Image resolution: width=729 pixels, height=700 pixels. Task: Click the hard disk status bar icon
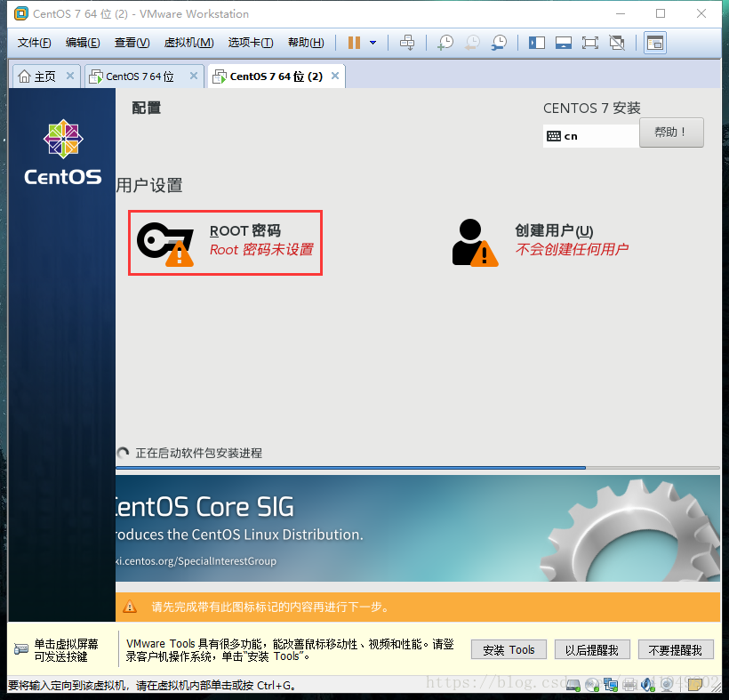[x=573, y=685]
